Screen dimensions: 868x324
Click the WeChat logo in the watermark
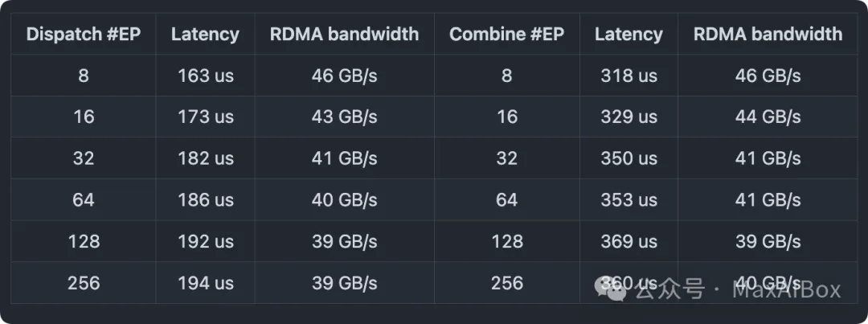click(612, 289)
